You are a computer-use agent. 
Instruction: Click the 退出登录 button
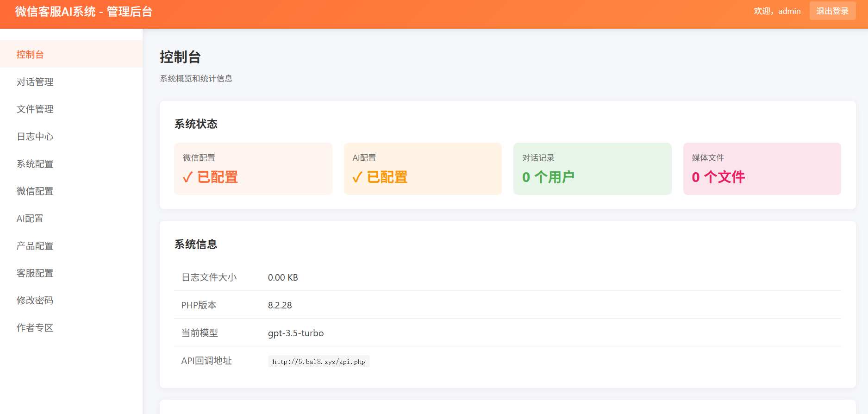click(832, 11)
